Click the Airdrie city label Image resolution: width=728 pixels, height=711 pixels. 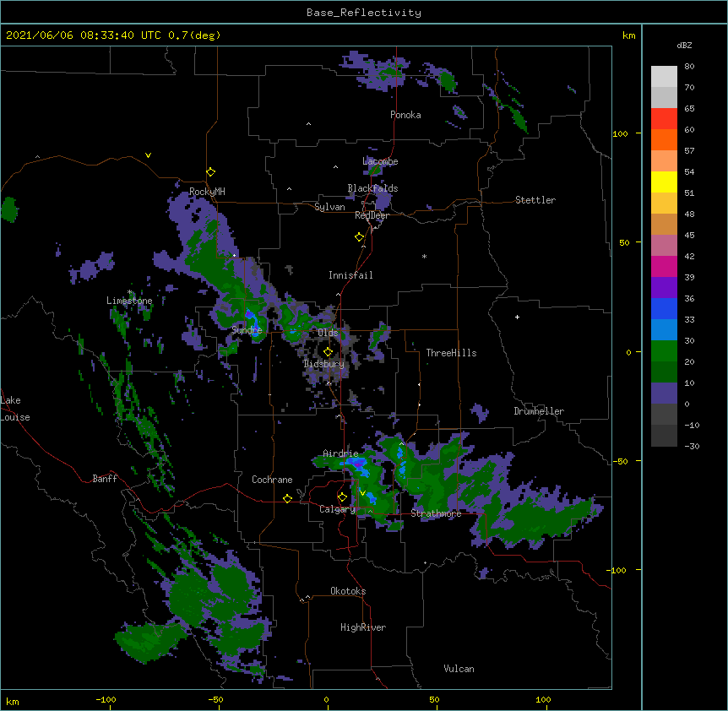coord(341,453)
